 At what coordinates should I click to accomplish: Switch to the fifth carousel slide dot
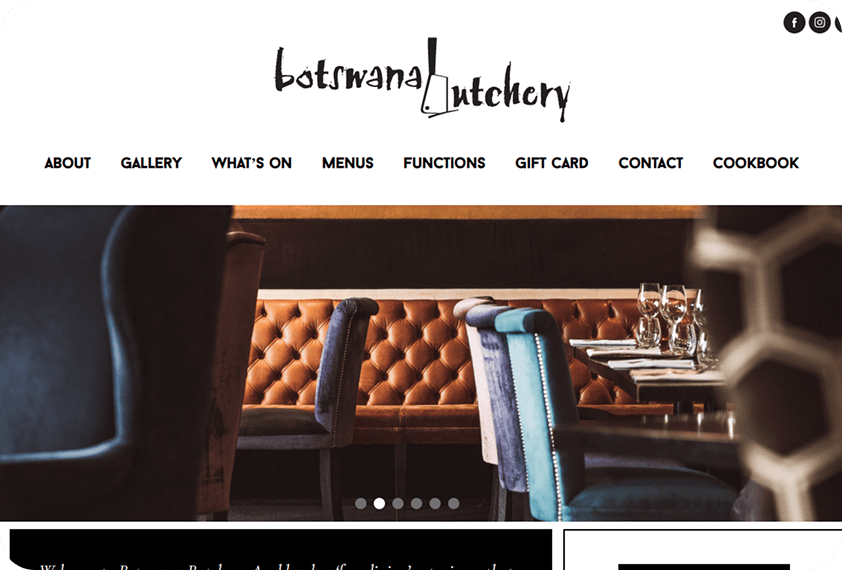coord(435,503)
